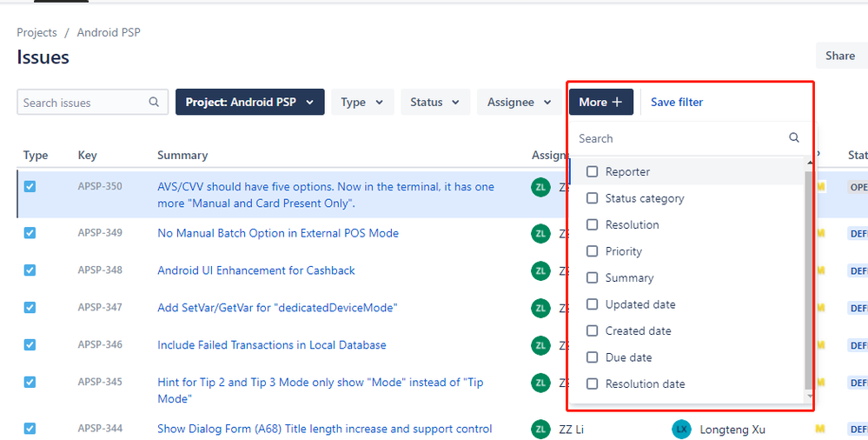The height and width of the screenshot is (440, 868).
Task: Check the Created date filter option
Action: pos(593,330)
